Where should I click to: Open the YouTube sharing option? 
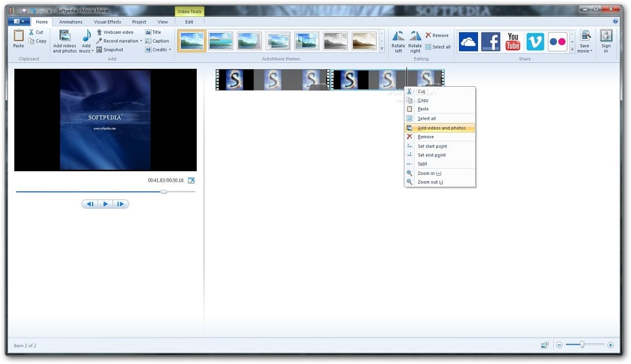pos(512,41)
